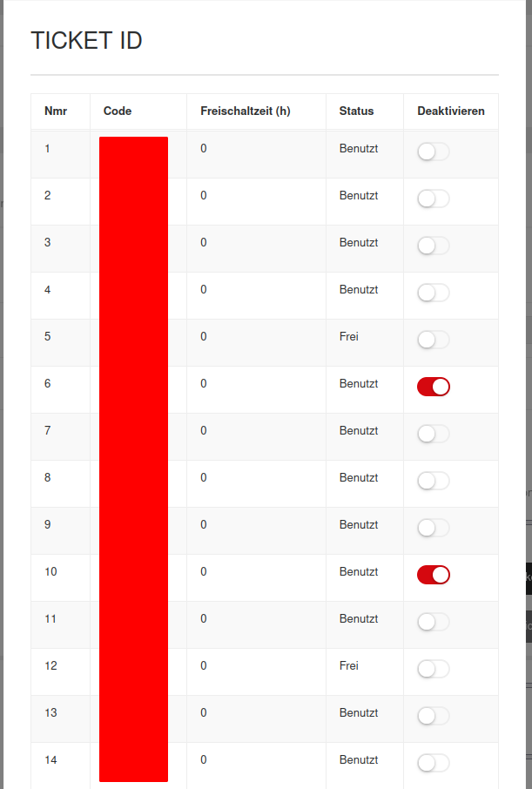Click the Freischaltzeit (h) column header
Screen dimensions: 532x789
click(245, 111)
